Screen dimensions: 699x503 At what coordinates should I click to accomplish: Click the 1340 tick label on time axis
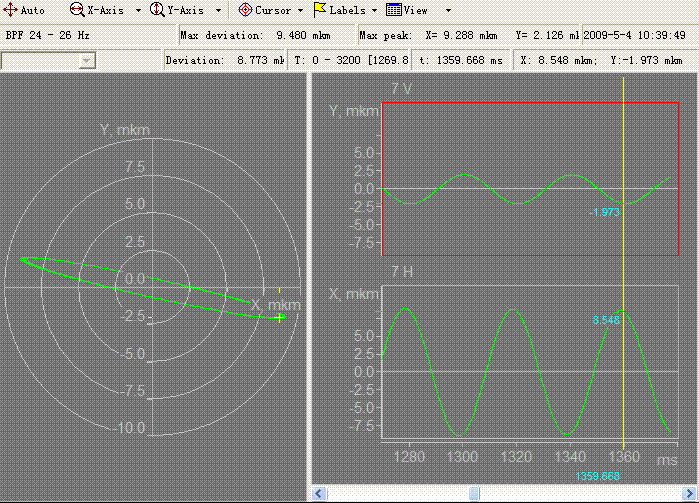click(570, 457)
